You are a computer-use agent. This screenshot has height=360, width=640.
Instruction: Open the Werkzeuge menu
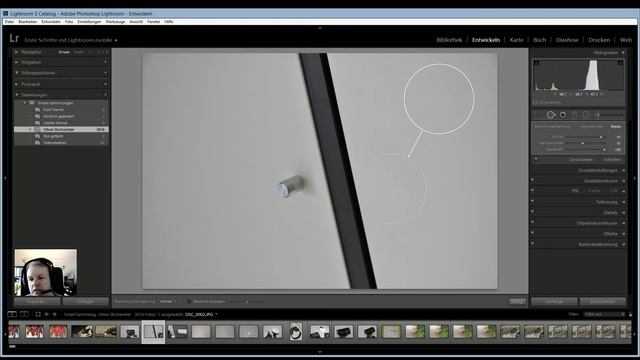point(116,22)
